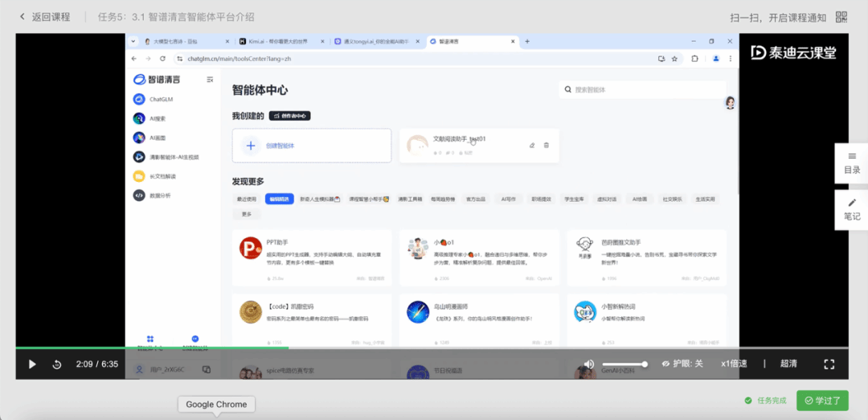Seek on the green video progress bar

152,348
